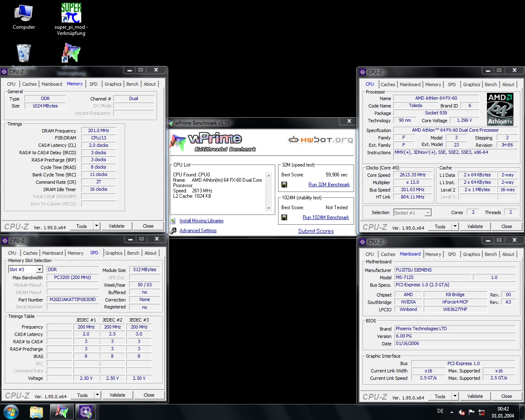Click Close button in Mainboard window
The height and width of the screenshot is (420, 525).
pos(507,396)
